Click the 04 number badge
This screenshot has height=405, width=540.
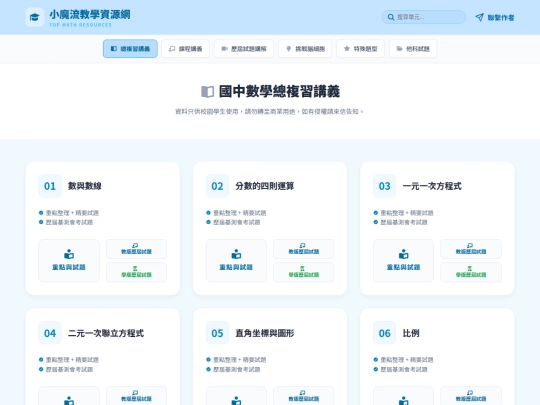pos(50,333)
